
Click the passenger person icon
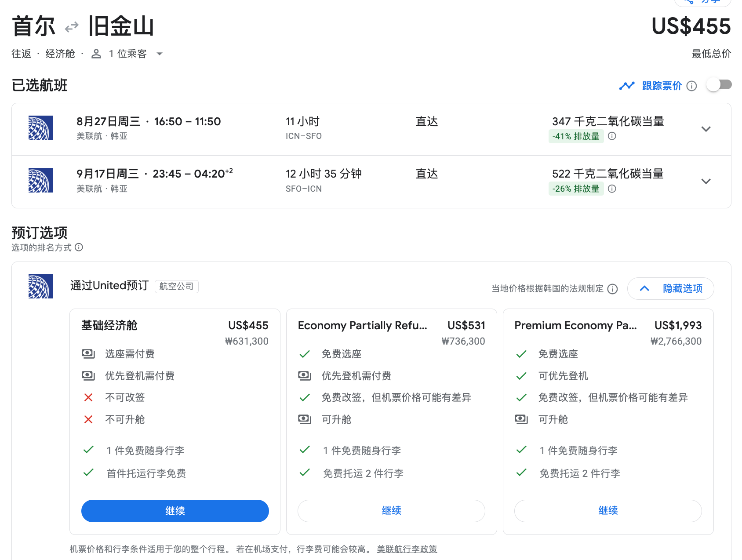96,54
